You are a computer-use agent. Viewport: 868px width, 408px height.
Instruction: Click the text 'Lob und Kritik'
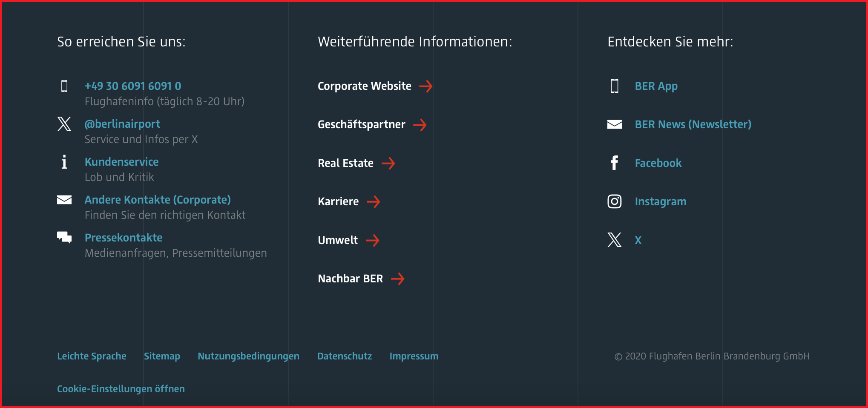(x=119, y=177)
